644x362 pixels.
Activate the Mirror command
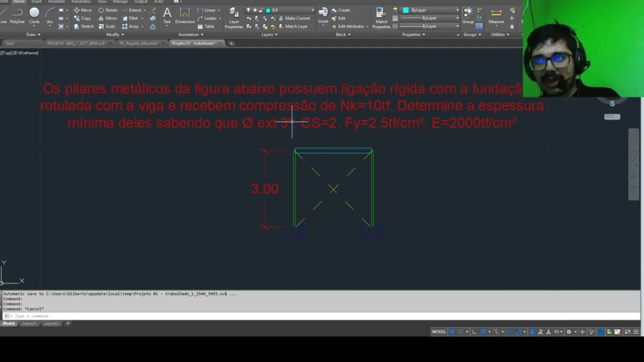(108, 18)
